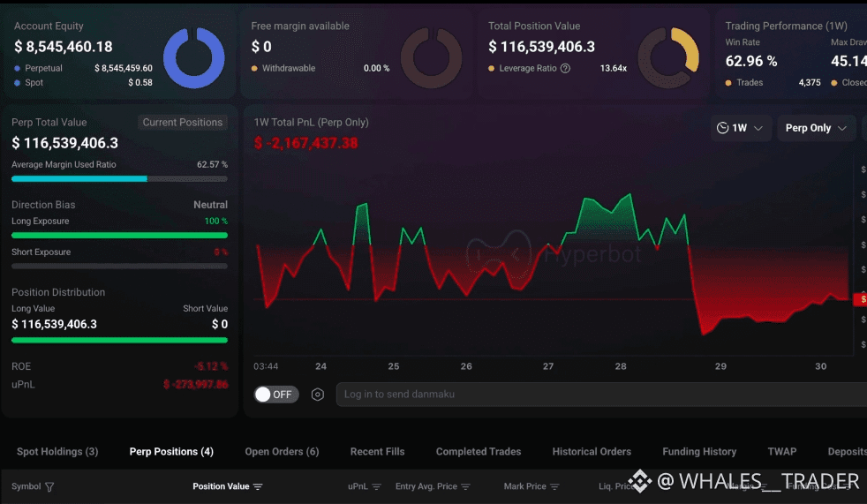Click Leverage Ratio help question icon
867x504 pixels.
[565, 68]
